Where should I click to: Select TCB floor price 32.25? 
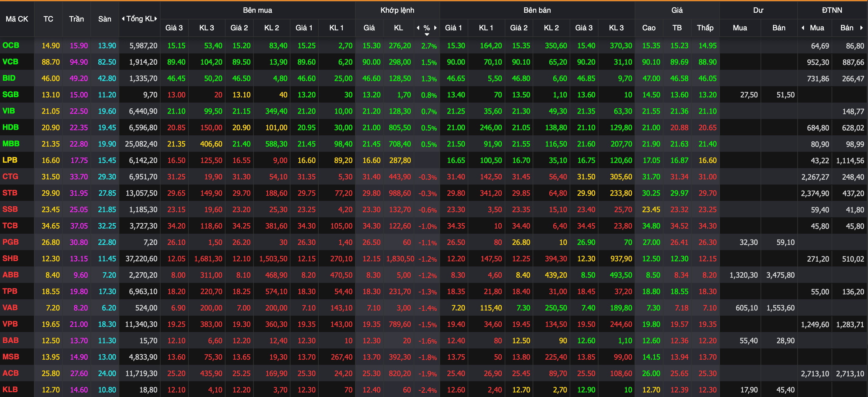[x=107, y=226]
